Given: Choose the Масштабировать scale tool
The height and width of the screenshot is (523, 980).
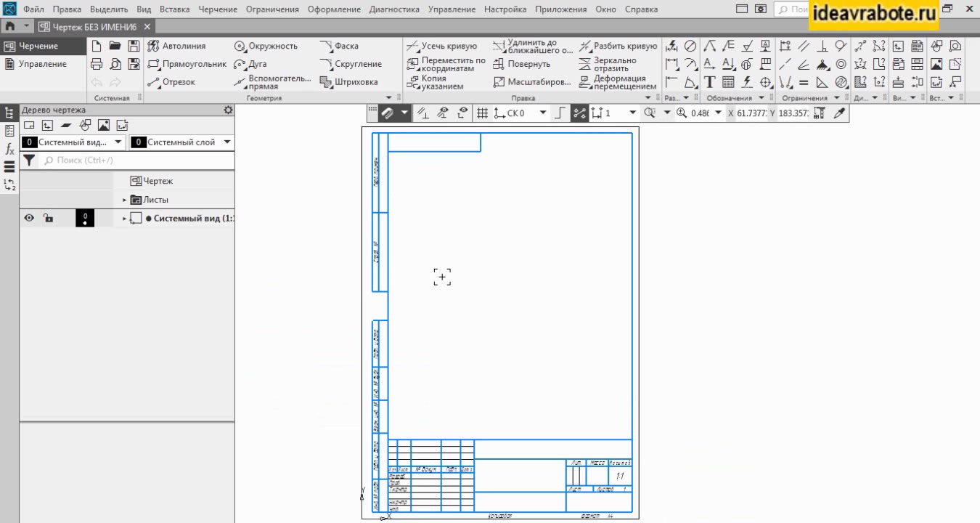Looking at the screenshot, I should click(532, 82).
